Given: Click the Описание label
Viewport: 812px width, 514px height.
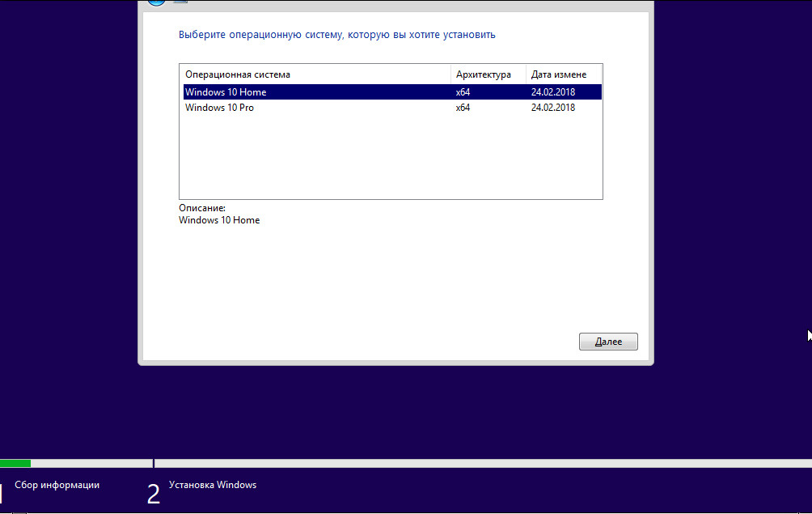Looking at the screenshot, I should tap(202, 208).
